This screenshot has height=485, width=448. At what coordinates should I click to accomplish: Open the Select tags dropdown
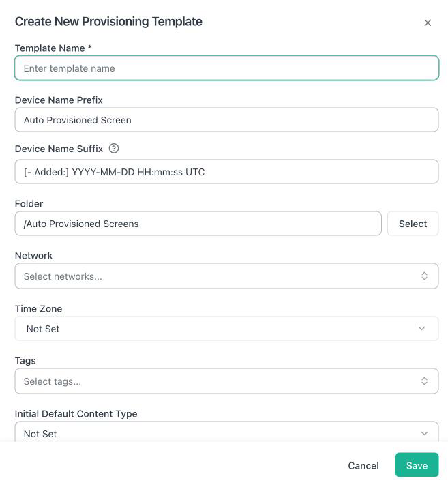[x=226, y=381]
